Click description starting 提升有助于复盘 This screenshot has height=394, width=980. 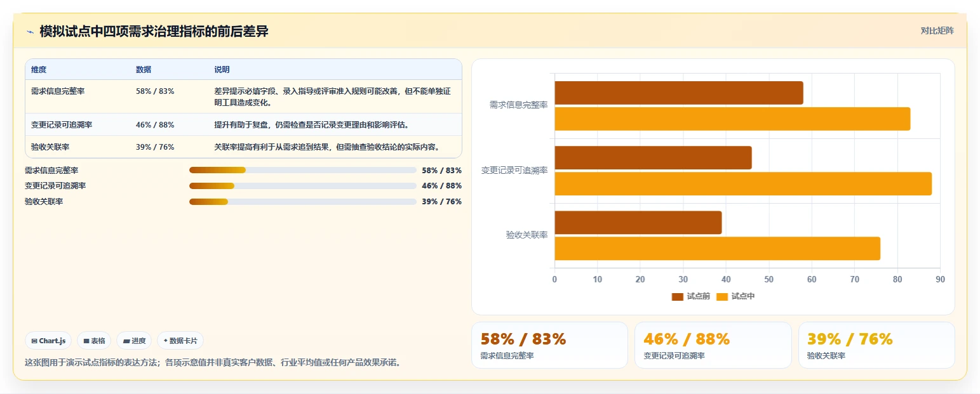[x=311, y=125]
